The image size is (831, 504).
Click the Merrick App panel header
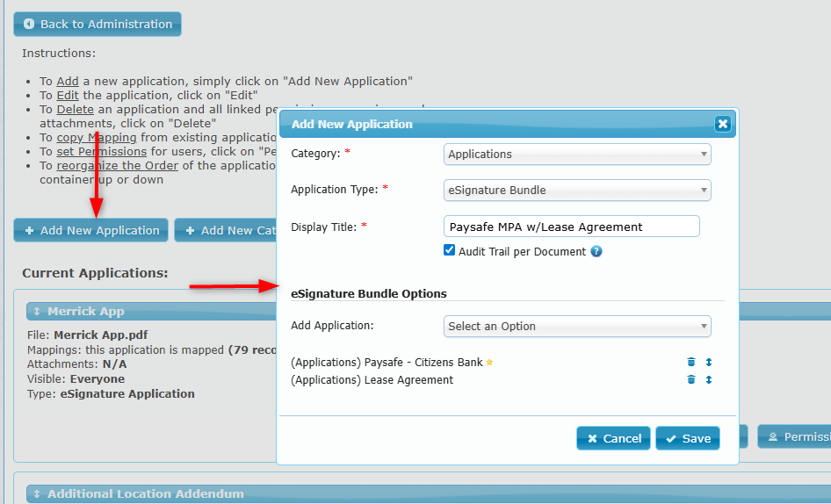86,312
